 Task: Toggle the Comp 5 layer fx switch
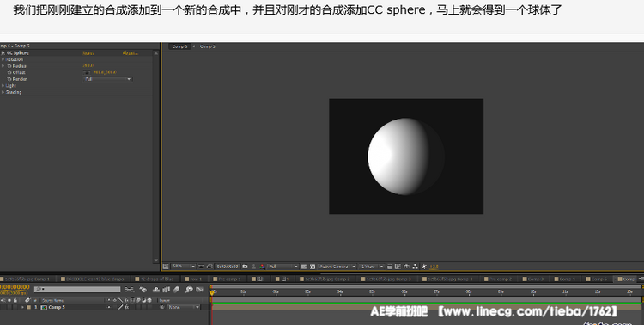pos(126,307)
